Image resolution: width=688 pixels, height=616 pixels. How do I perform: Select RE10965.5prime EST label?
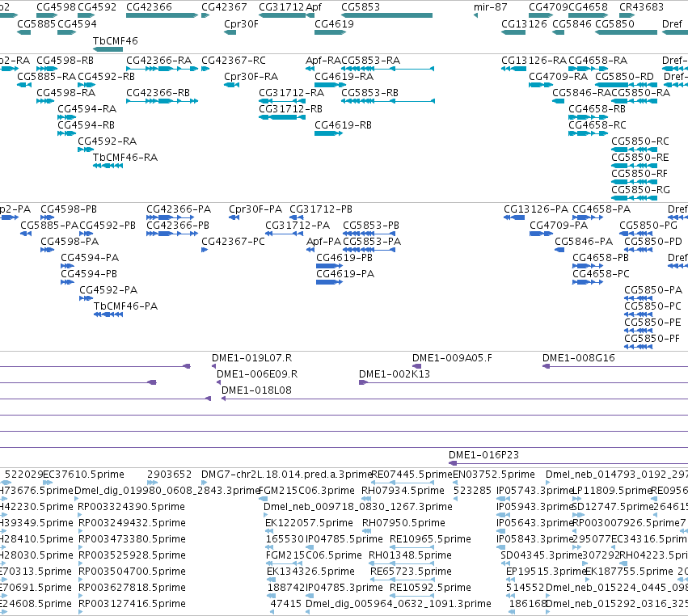(430, 539)
